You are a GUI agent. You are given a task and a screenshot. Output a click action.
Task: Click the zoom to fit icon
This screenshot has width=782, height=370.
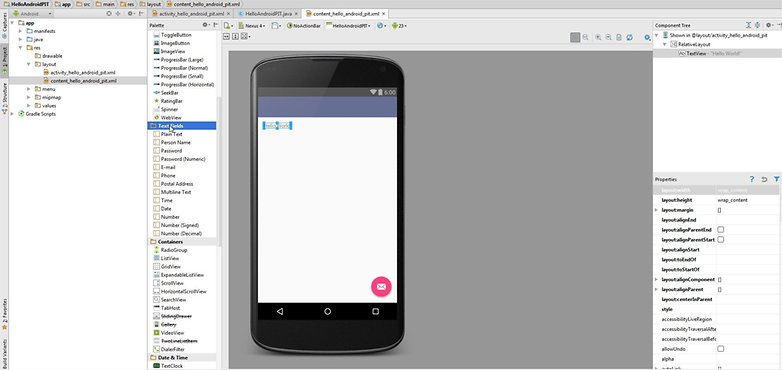click(575, 37)
